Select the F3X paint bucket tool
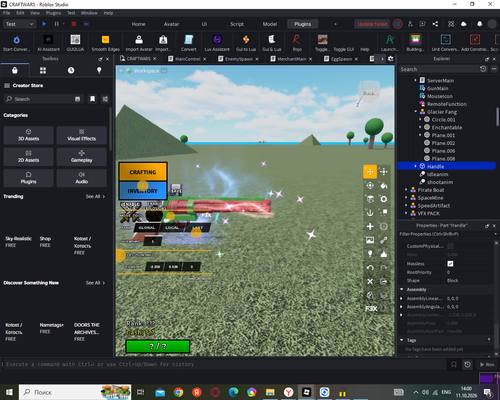 pos(384,185)
